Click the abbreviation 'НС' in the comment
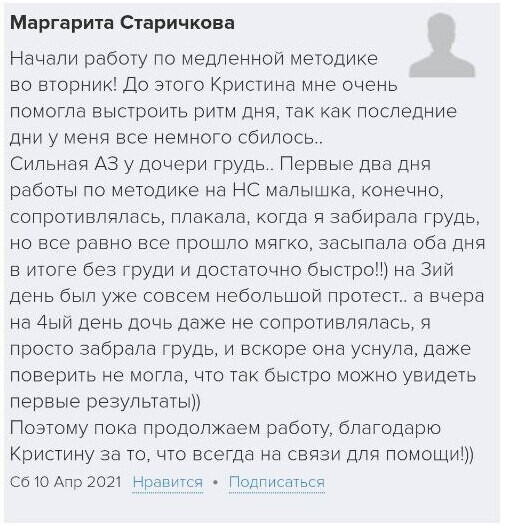The width and height of the screenshot is (505, 526). 246,191
